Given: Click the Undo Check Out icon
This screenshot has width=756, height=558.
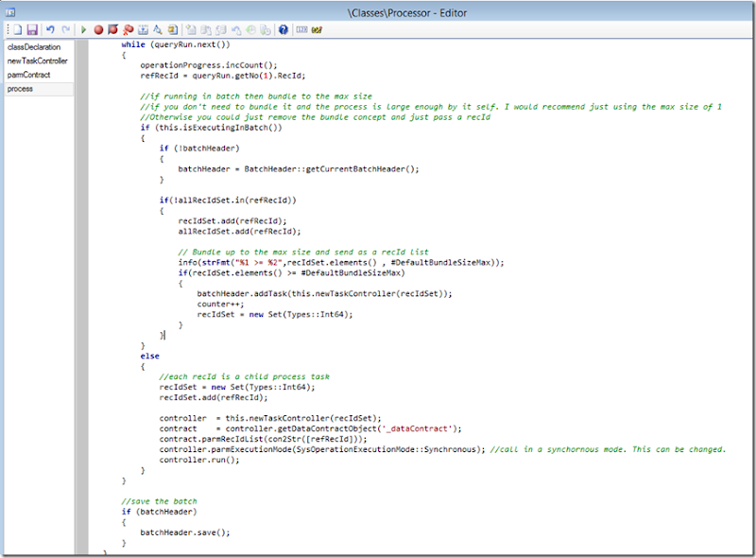Looking at the screenshot, I should point(235,30).
